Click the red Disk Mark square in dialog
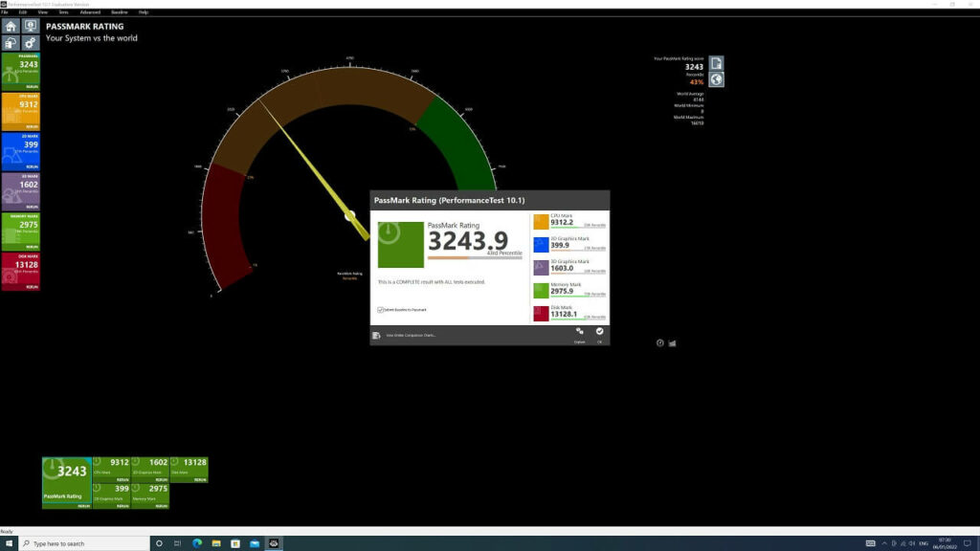The height and width of the screenshot is (551, 980). point(542,313)
